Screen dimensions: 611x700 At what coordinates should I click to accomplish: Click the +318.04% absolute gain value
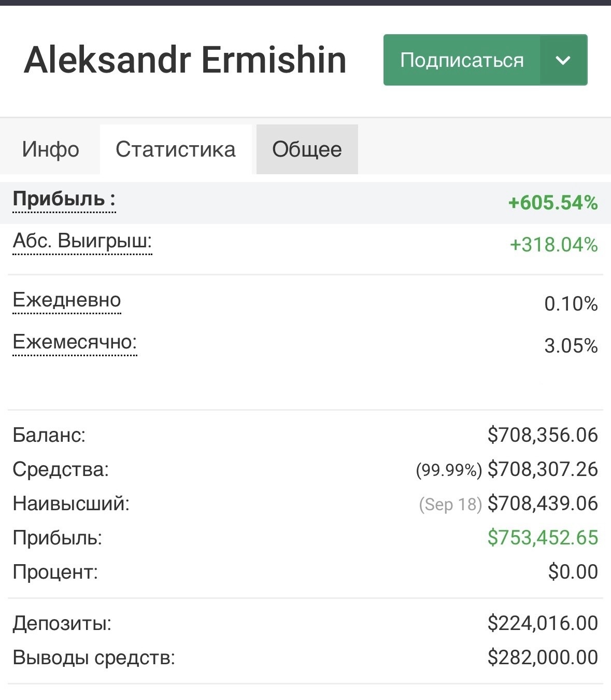pos(554,244)
